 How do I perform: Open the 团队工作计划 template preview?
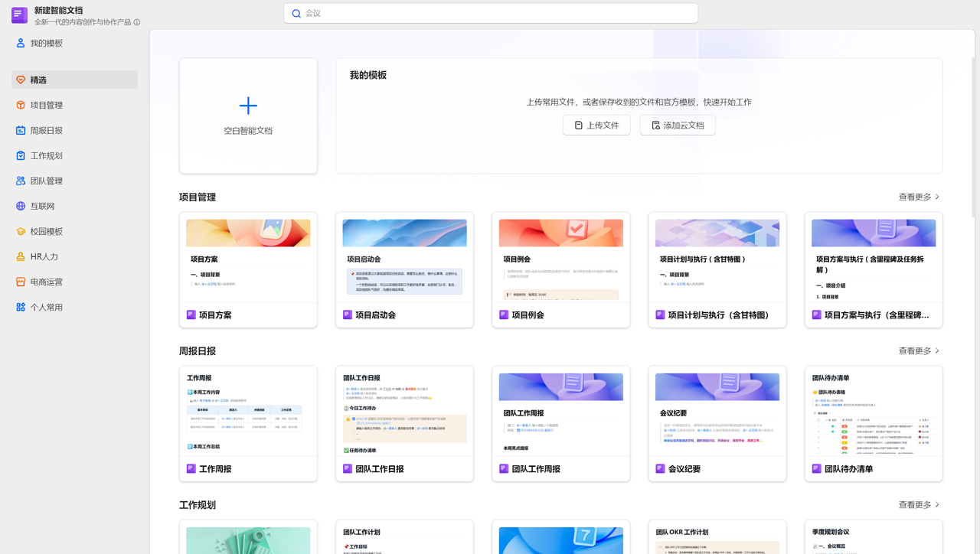[x=404, y=537]
